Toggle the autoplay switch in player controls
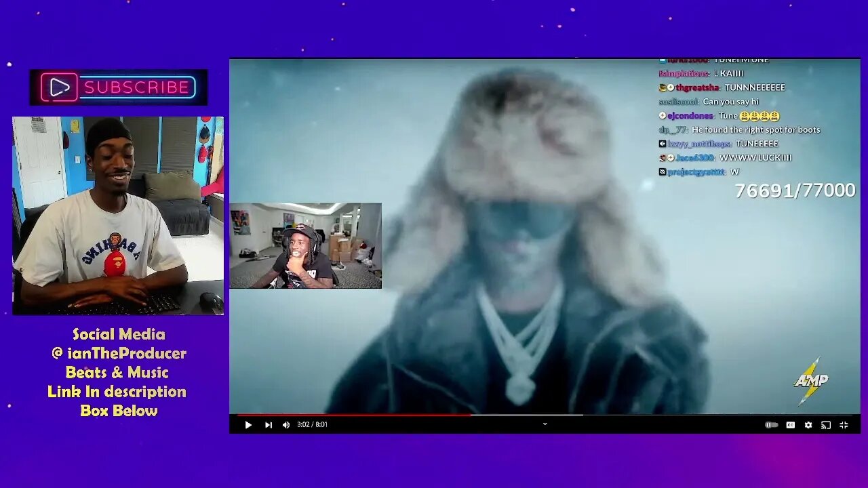The height and width of the screenshot is (488, 868). 772,425
